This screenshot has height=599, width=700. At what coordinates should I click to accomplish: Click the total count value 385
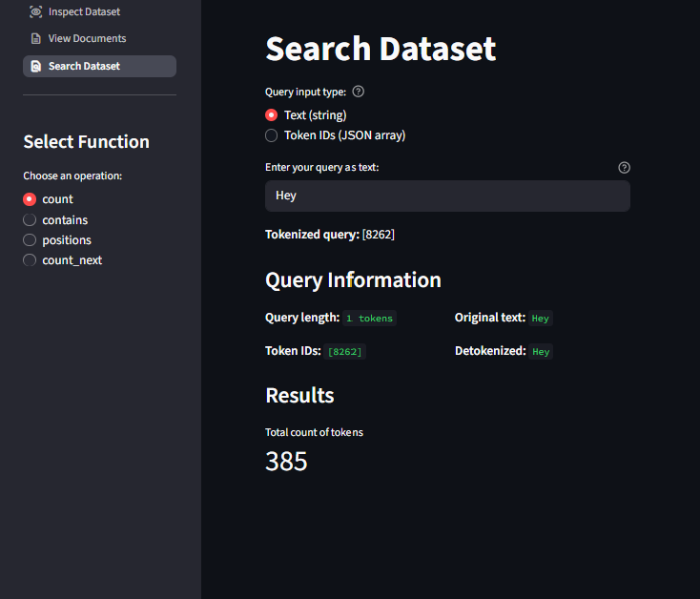(x=286, y=462)
